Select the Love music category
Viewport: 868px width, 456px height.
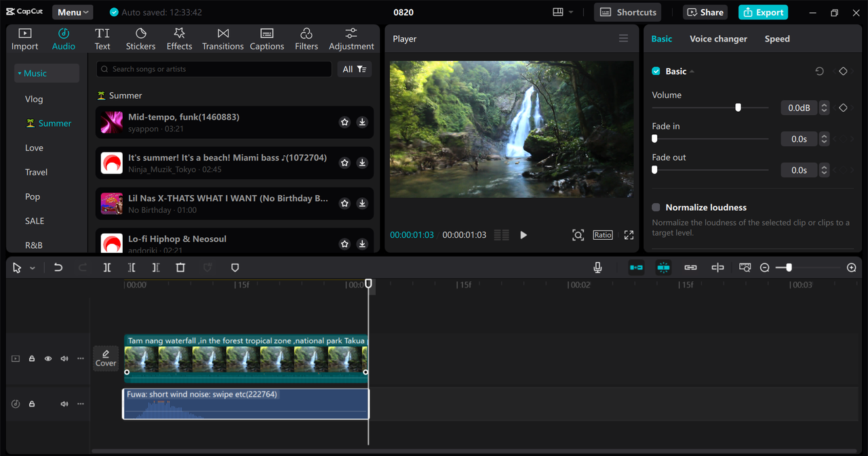34,148
